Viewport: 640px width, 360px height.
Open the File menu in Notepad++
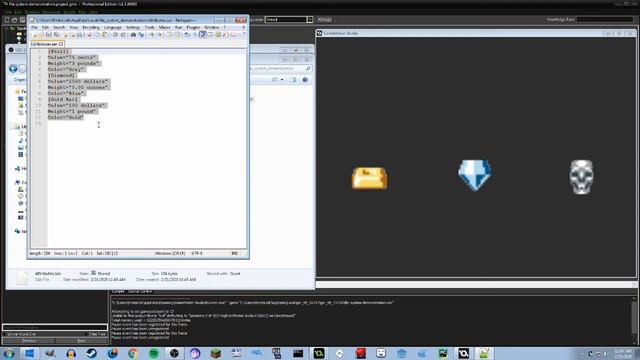click(x=35, y=27)
